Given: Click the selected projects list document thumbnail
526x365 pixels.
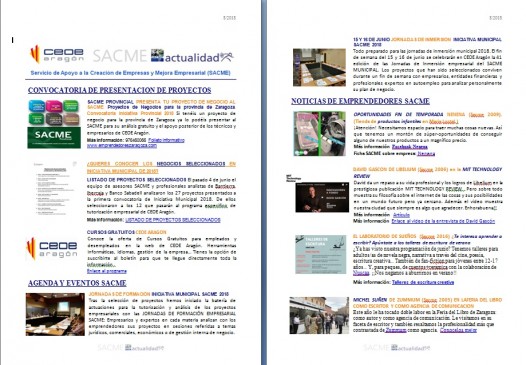Looking at the screenshot, I should (x=55, y=189).
